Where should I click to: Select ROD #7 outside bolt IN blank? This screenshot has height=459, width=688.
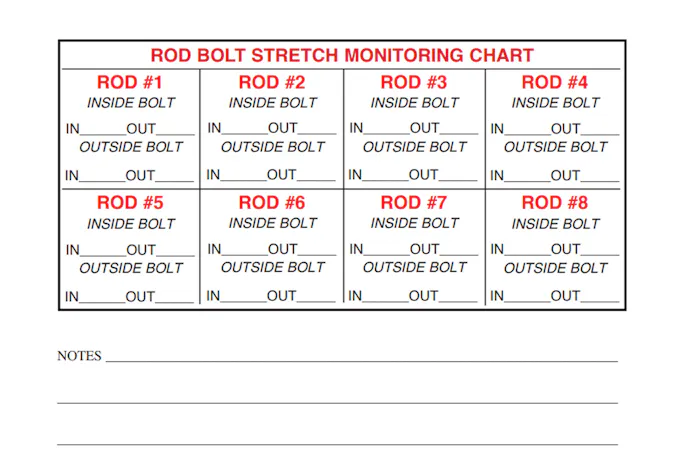(386, 298)
